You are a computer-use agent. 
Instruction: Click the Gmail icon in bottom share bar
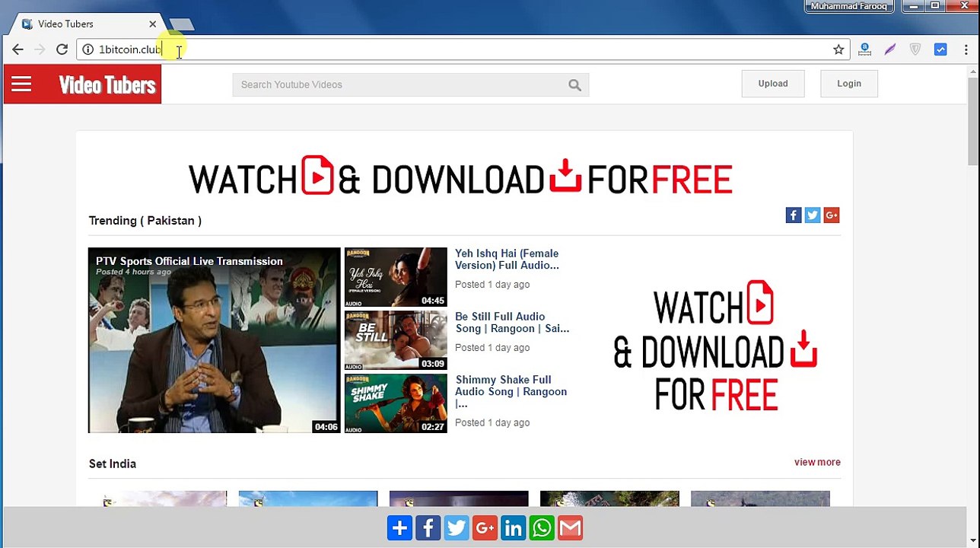pyautogui.click(x=571, y=528)
